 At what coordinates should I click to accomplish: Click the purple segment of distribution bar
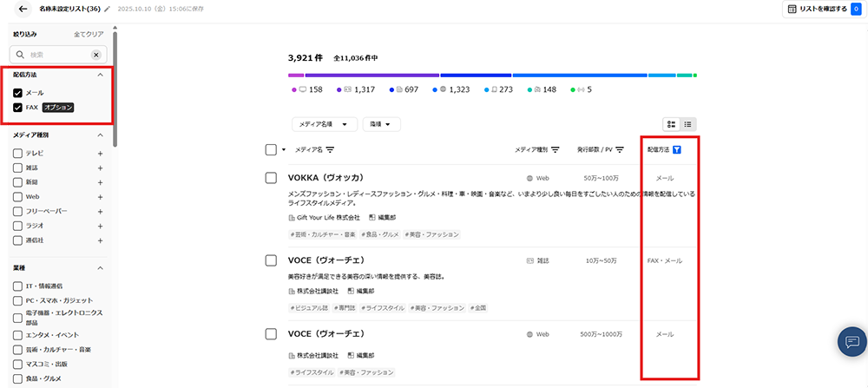371,76
